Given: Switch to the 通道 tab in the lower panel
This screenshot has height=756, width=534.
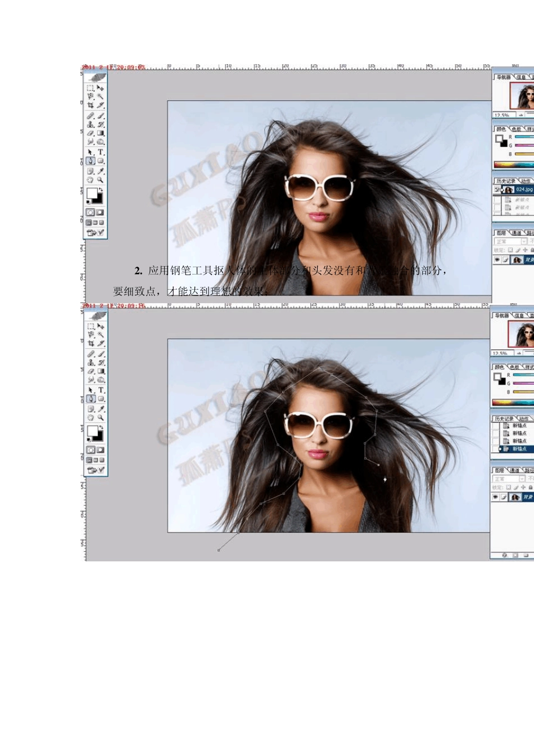Looking at the screenshot, I should pos(515,470).
